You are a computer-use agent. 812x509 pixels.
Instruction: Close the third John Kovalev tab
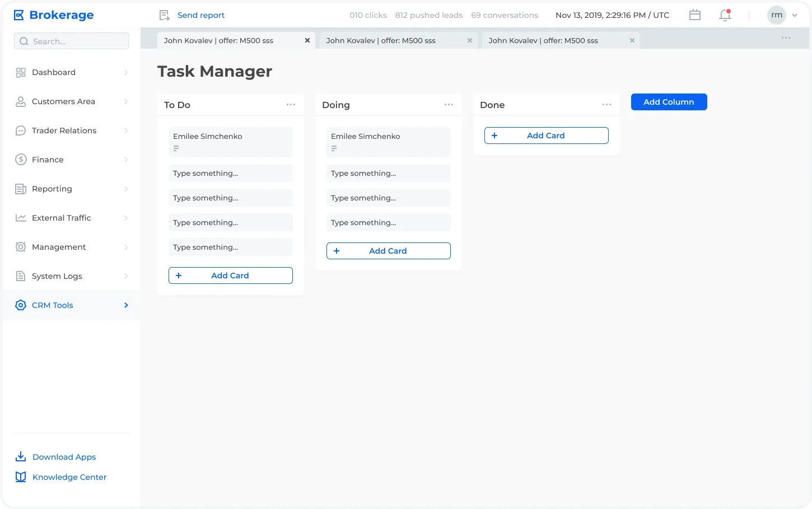click(x=632, y=40)
